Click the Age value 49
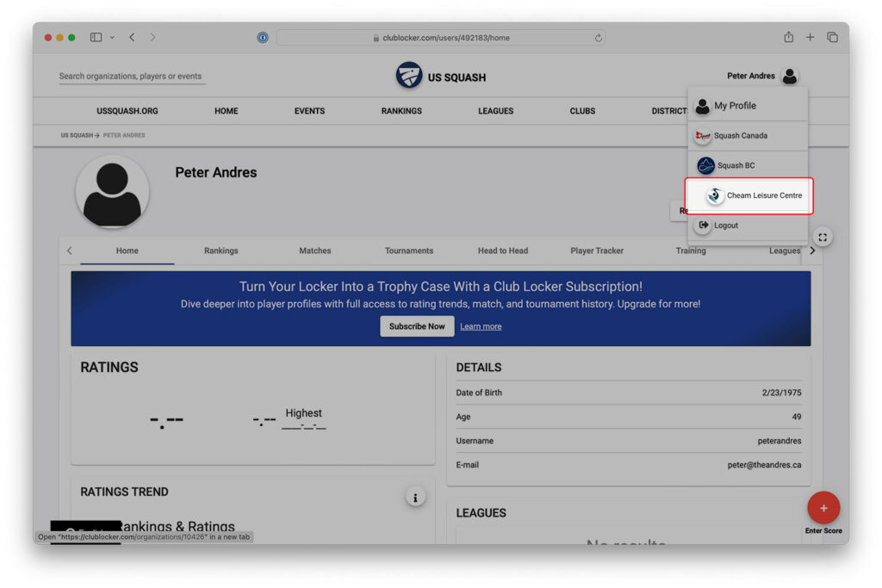The image size is (882, 588). pyautogui.click(x=797, y=417)
